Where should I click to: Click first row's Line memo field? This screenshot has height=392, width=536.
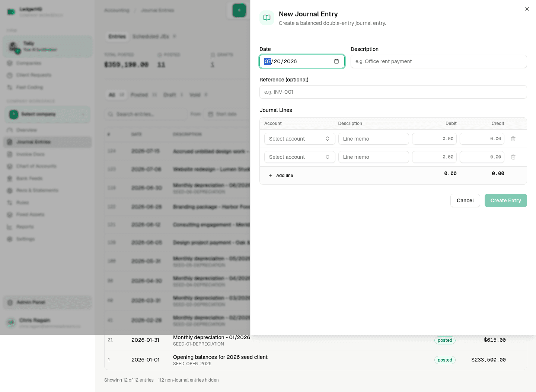(x=373, y=139)
